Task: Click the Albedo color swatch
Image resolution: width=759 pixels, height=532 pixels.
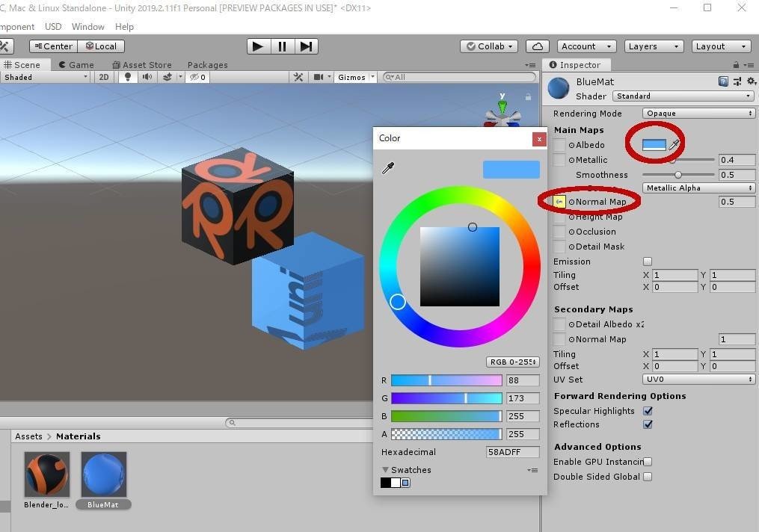Action: 654,145
